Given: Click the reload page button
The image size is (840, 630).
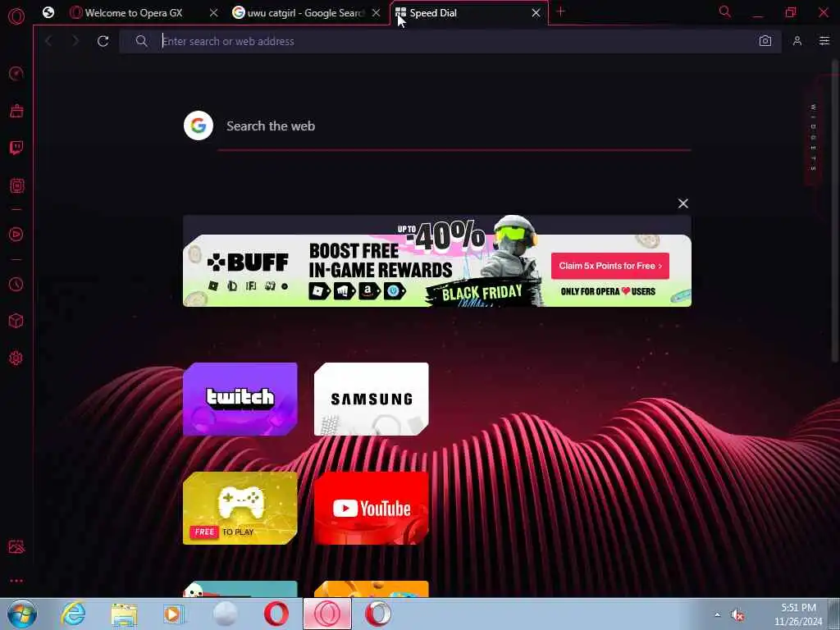Looking at the screenshot, I should (x=103, y=41).
